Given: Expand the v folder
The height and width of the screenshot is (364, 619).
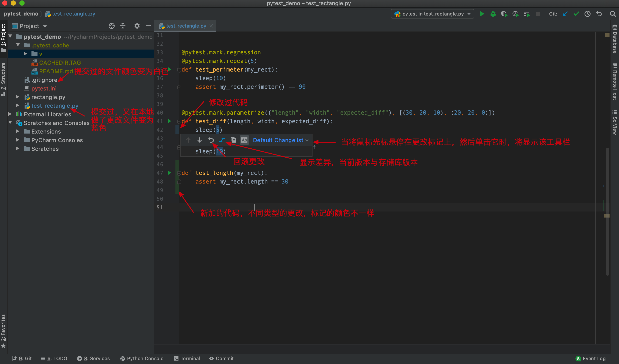Looking at the screenshot, I should [x=25, y=54].
